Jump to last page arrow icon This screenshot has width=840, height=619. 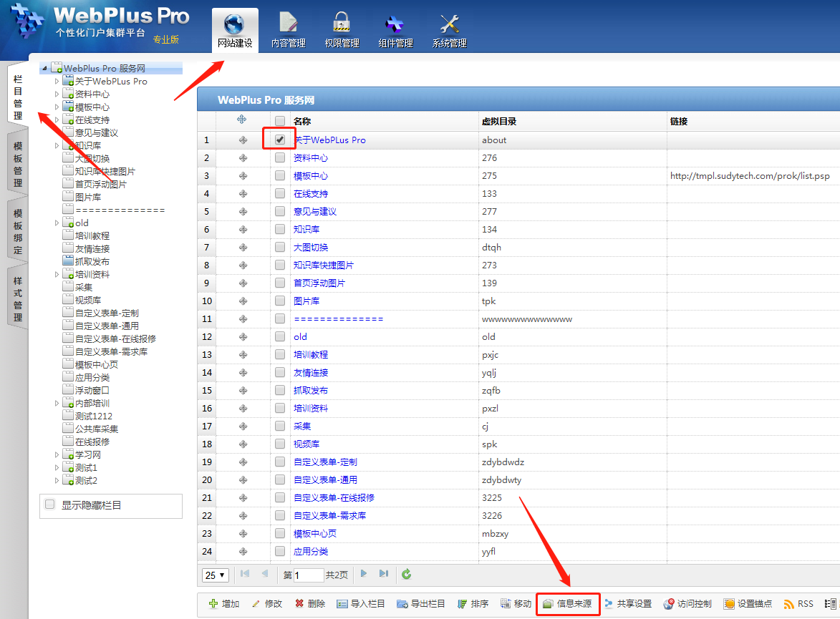pos(384,574)
